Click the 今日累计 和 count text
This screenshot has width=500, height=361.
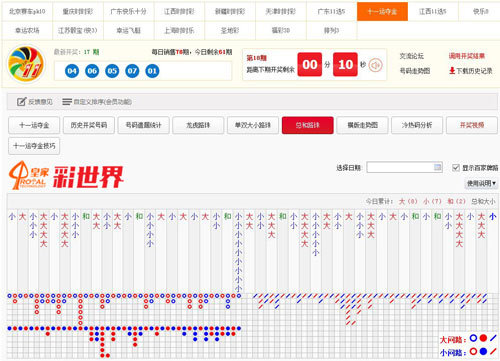click(x=456, y=201)
